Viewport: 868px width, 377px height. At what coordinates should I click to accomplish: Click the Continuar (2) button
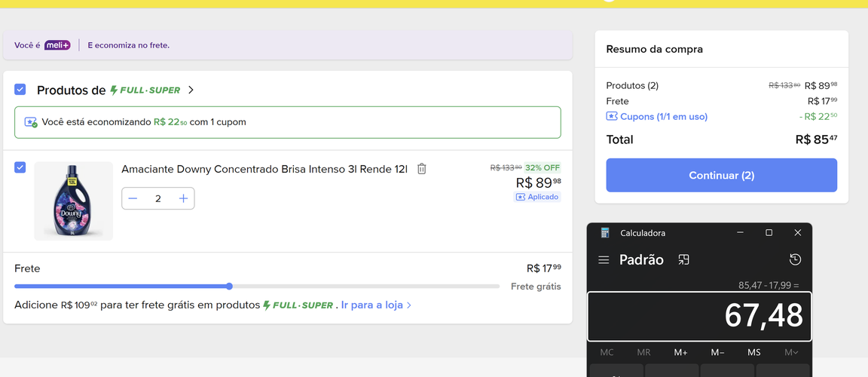(x=721, y=176)
